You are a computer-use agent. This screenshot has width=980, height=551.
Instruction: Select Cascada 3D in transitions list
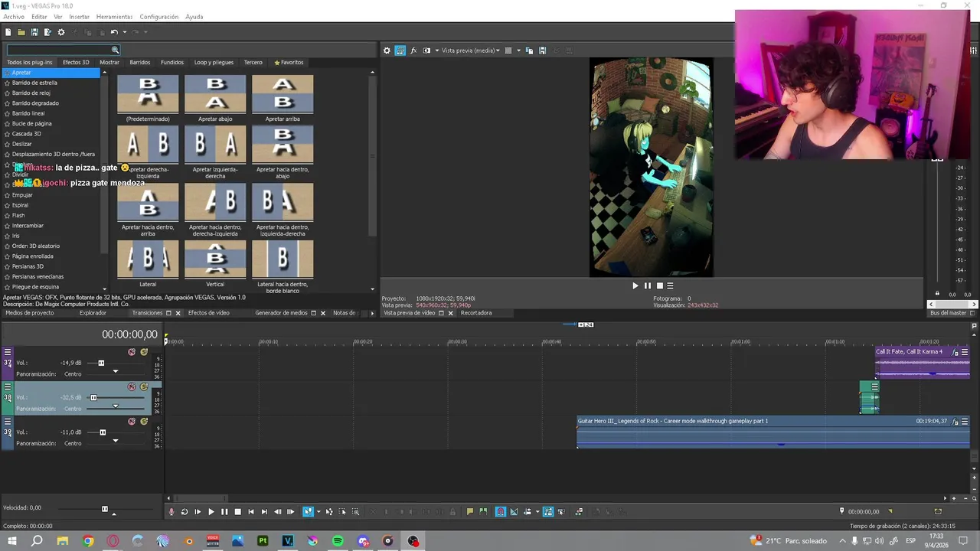tap(27, 134)
